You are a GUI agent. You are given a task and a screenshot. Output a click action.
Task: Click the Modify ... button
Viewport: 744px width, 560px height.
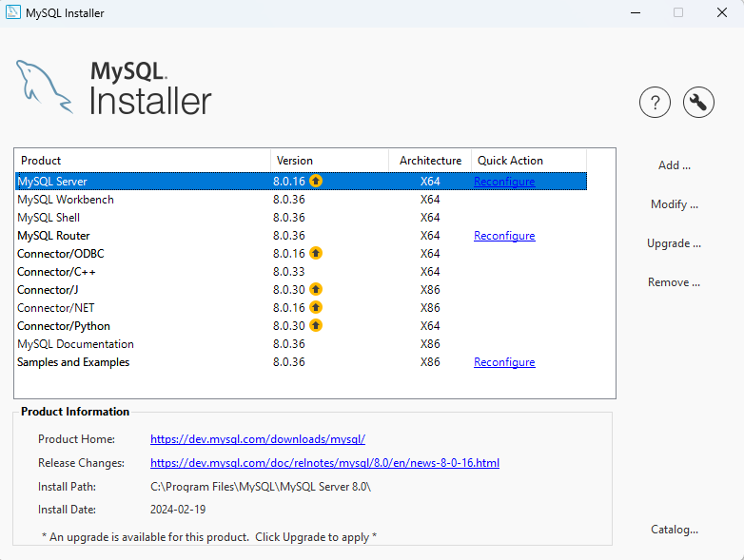point(675,204)
